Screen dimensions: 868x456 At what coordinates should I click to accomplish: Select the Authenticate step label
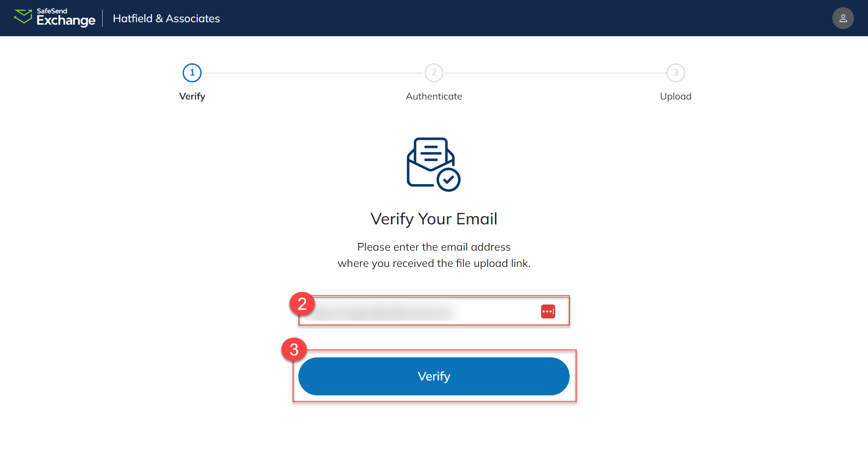tap(434, 96)
